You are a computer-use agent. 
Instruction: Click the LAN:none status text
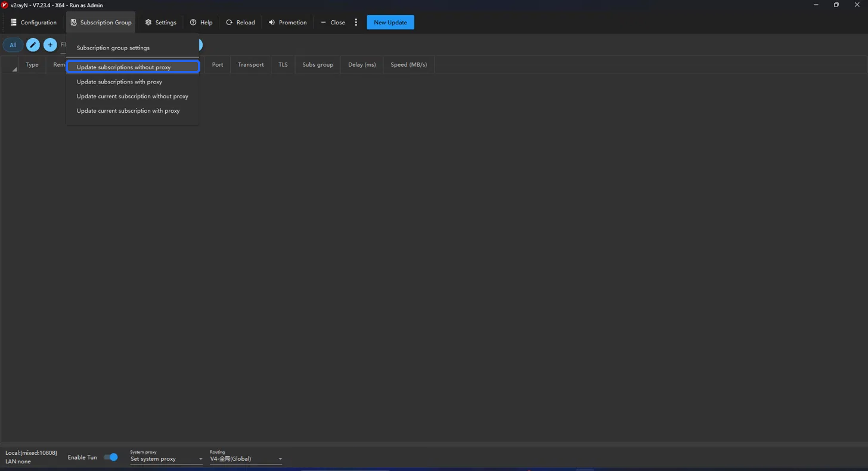click(18, 461)
